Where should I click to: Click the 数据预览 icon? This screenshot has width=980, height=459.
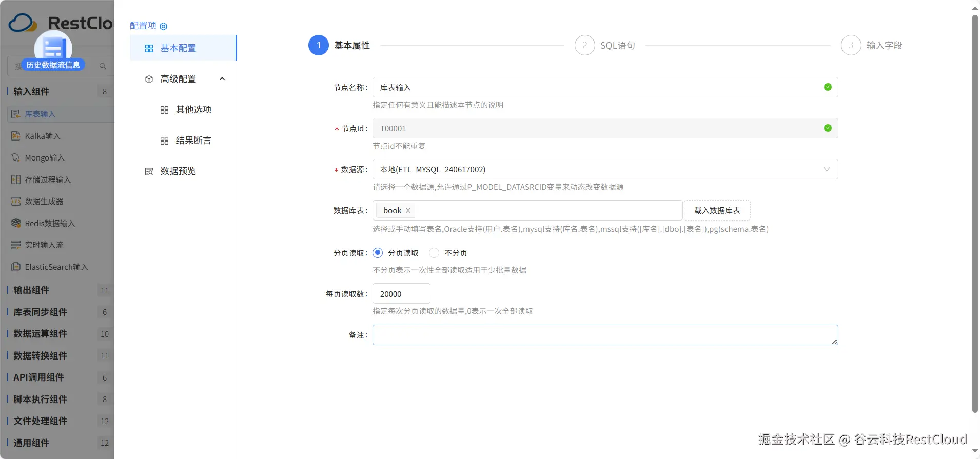(149, 171)
